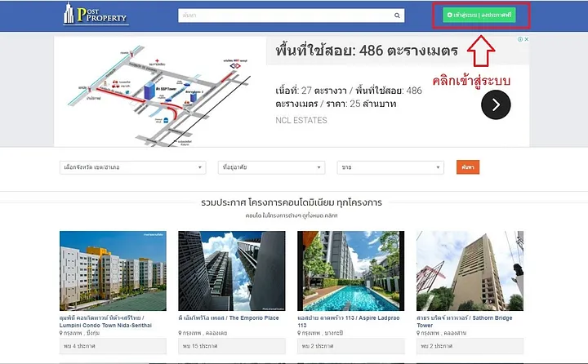Click the magnifier search icon in header
Image resolution: width=588 pixels, height=364 pixels.
397,16
